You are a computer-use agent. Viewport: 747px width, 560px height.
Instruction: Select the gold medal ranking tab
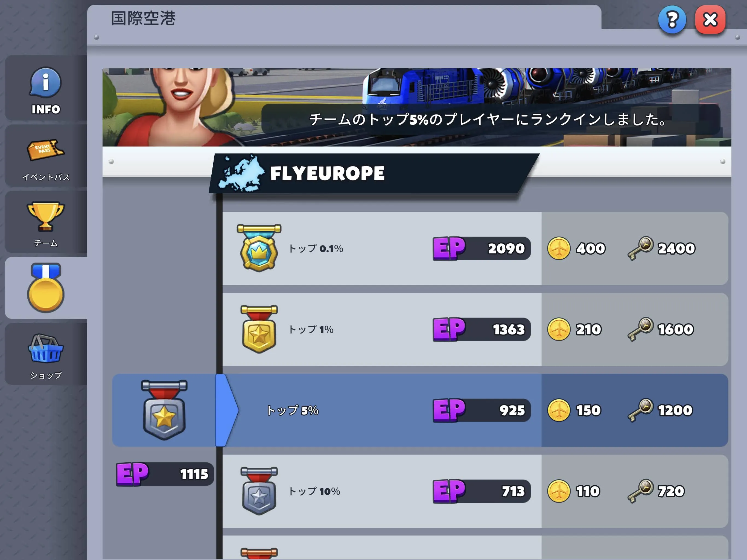tap(46, 288)
